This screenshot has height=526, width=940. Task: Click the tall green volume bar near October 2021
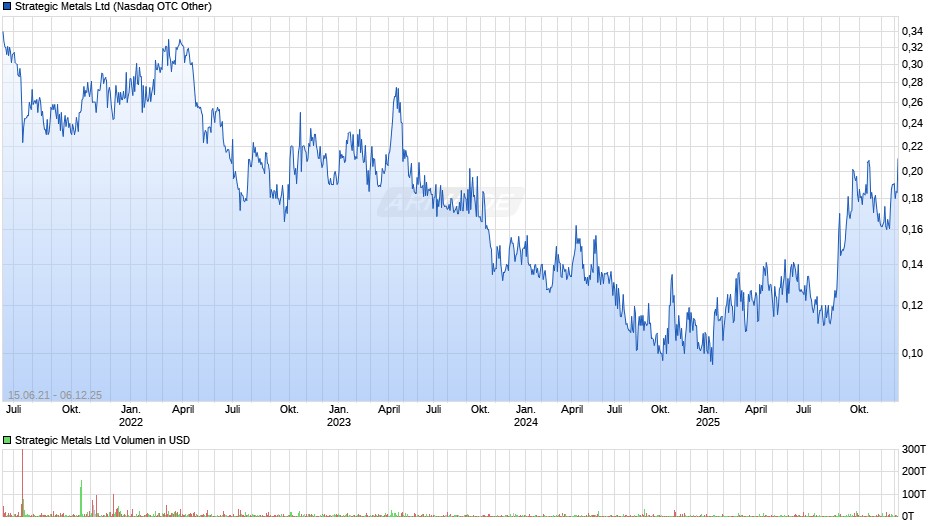click(x=82, y=498)
